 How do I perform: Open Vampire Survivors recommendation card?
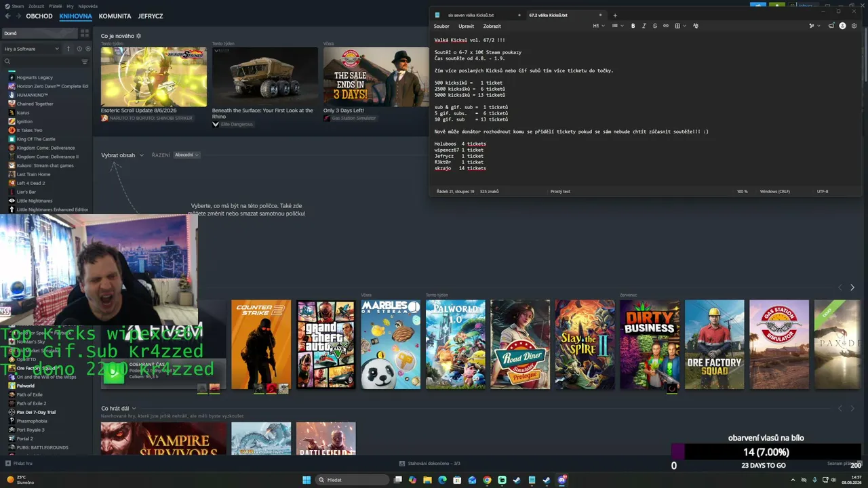(x=163, y=439)
